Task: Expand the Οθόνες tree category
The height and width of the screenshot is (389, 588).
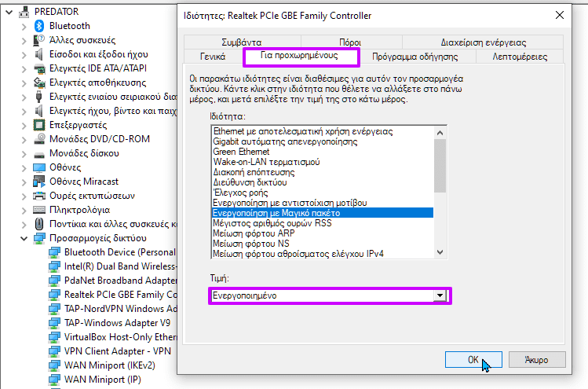Action: 24,167
